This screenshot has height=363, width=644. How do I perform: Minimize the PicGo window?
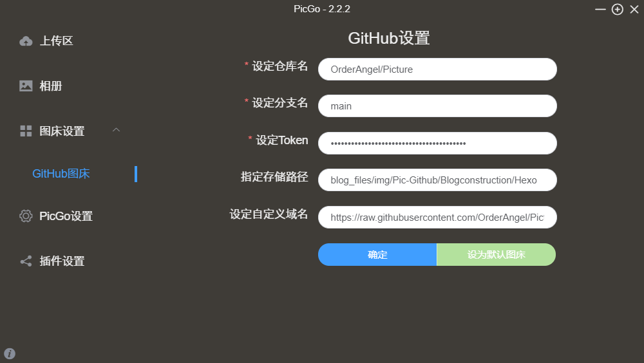click(600, 10)
